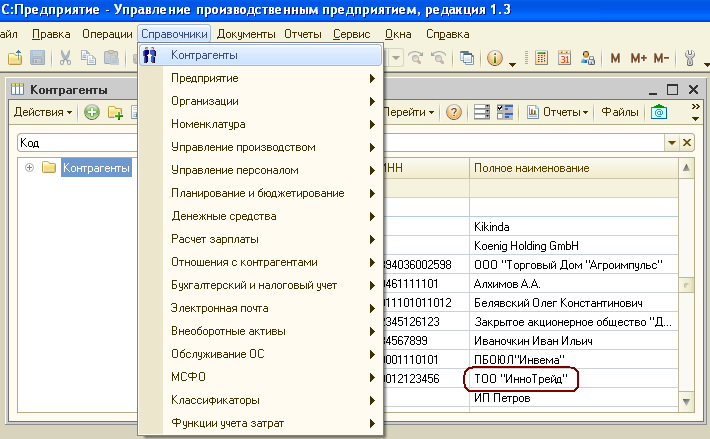Click the green add new item icon

click(x=92, y=112)
